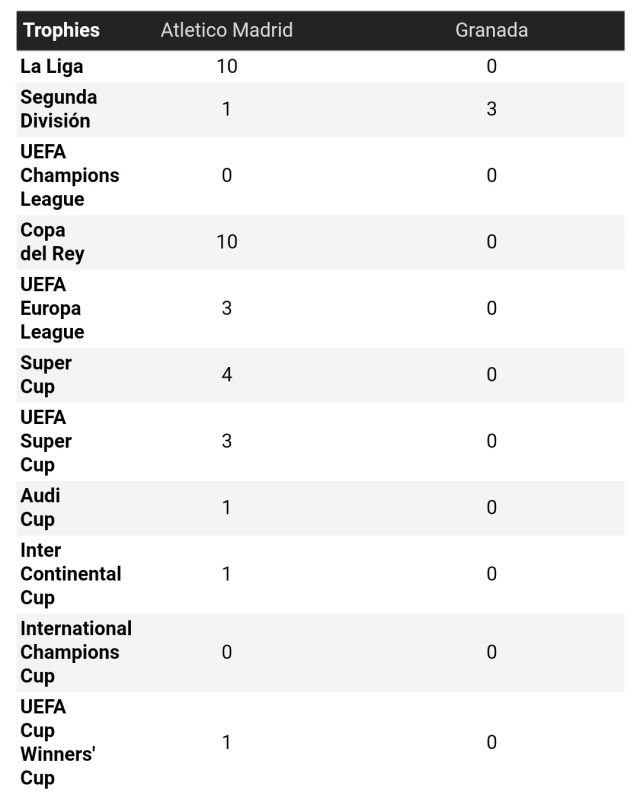Click Atletico Madrid's Audi Cup value 1
The height and width of the screenshot is (800, 640).
(x=227, y=507)
